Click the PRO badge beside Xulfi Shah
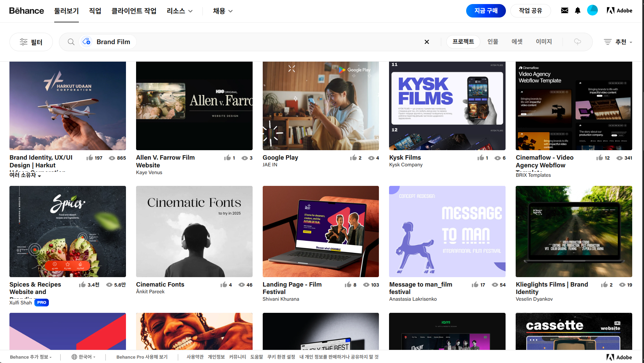The image size is (644, 363). (42, 302)
